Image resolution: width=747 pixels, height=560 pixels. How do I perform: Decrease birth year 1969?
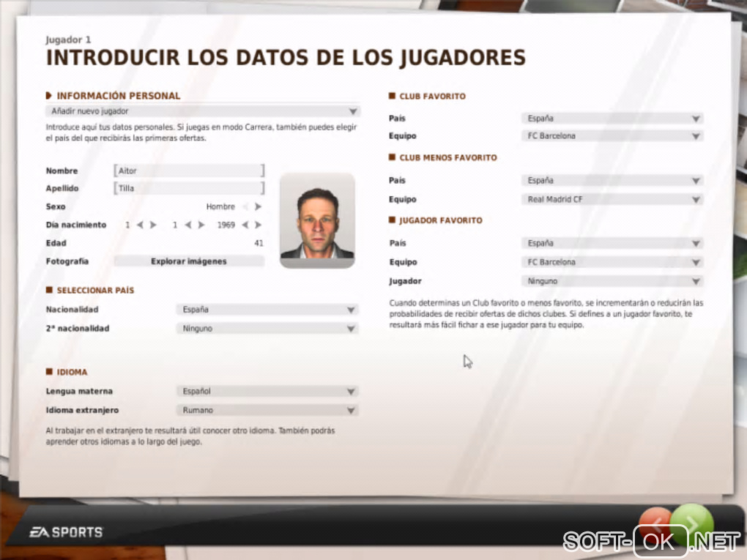[245, 225]
